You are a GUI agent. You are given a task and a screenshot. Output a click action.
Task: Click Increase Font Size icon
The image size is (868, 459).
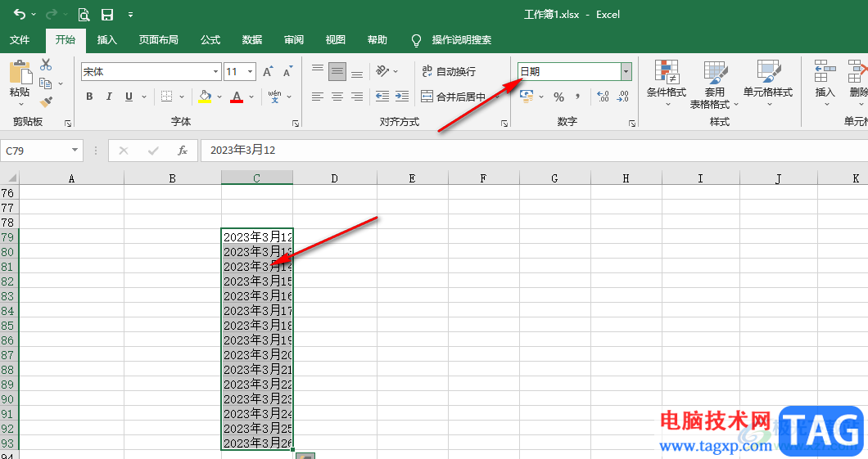[268, 72]
